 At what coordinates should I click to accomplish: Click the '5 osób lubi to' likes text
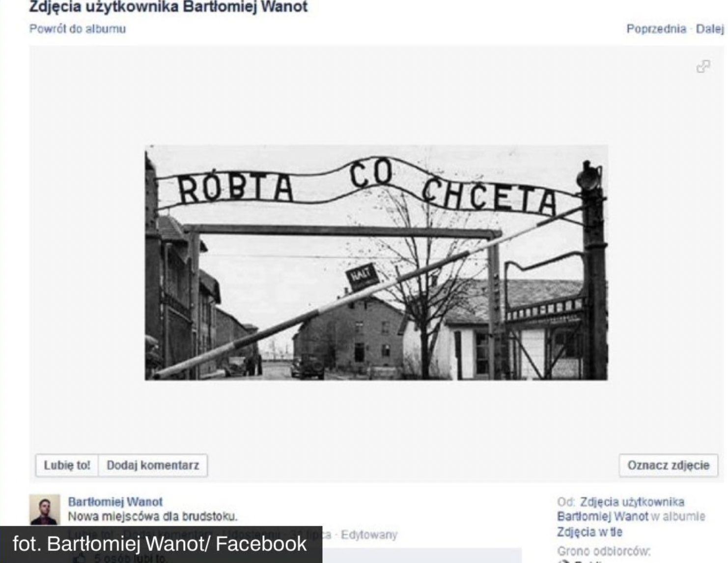(x=131, y=559)
